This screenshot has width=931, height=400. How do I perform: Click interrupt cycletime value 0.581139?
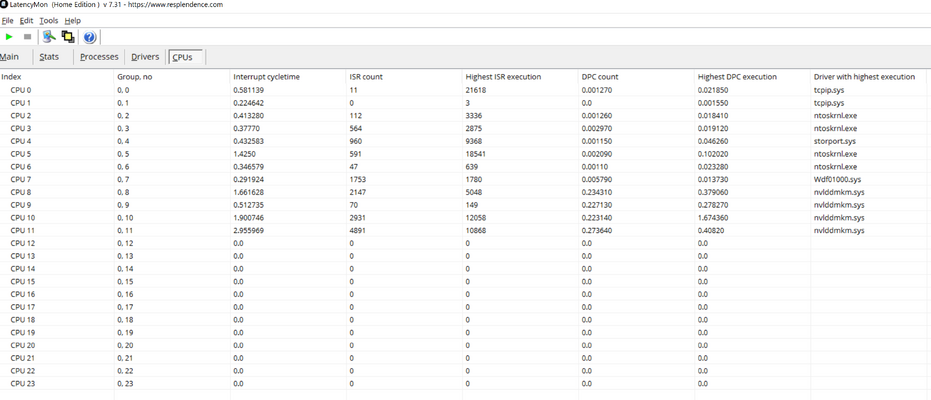(248, 90)
